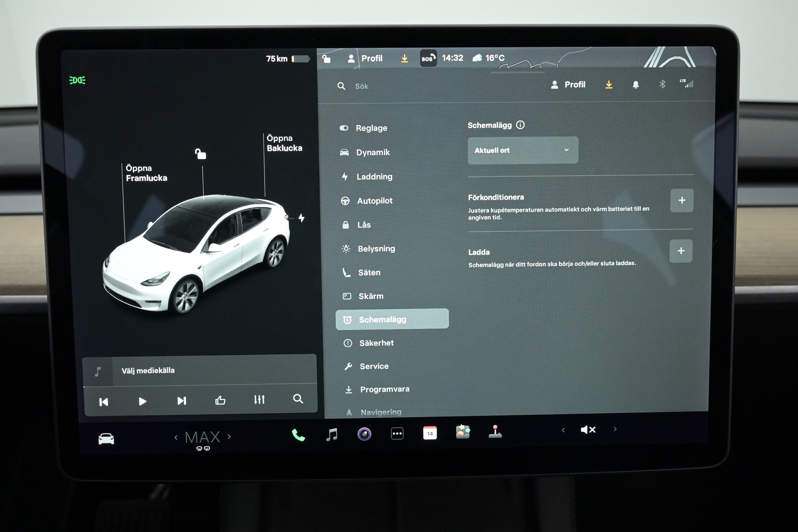Tap the 14:32 clock
Screen dimensions: 798x532
tap(453, 58)
